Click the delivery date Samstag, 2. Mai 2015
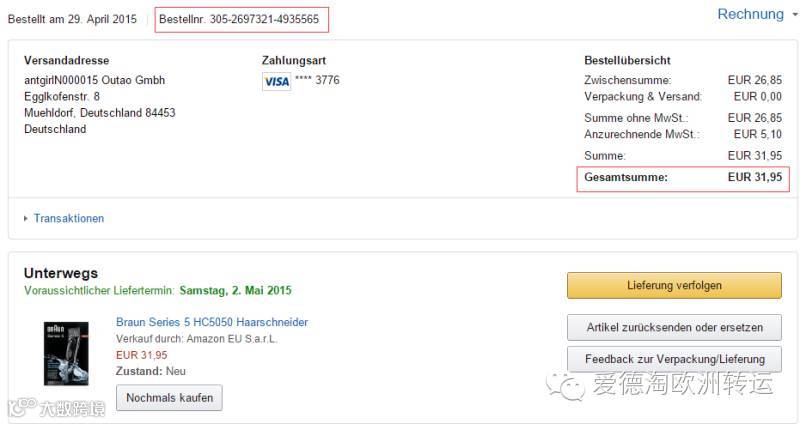 tap(236, 291)
